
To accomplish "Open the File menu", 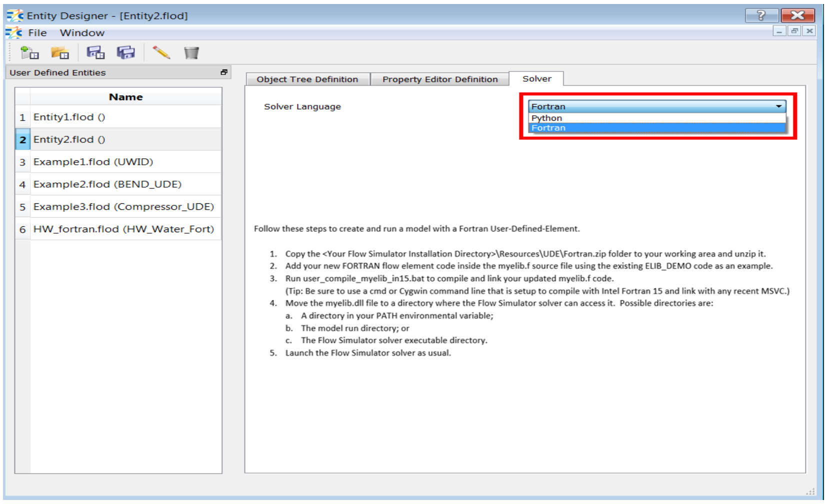I will [x=37, y=33].
